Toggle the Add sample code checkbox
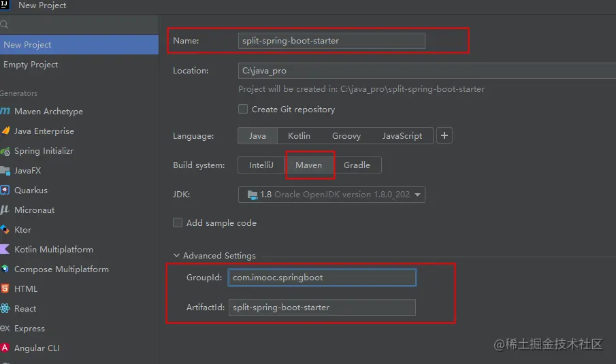Screen dimensions: 616x364 point(178,222)
